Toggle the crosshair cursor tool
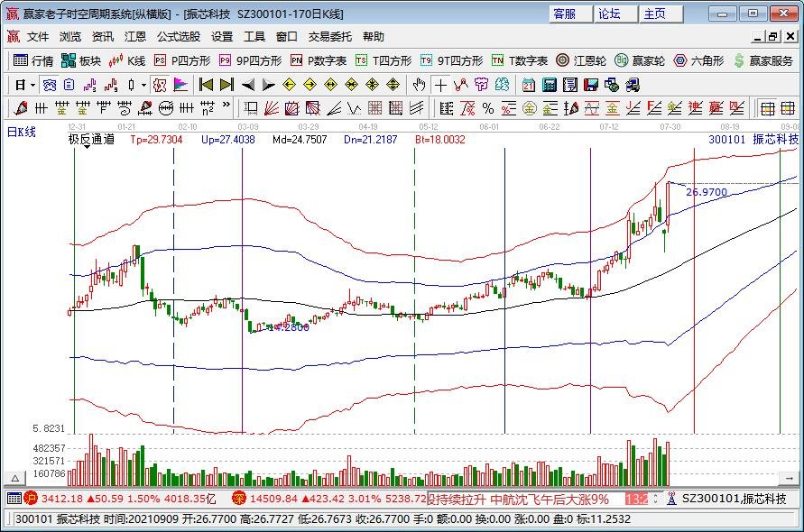This screenshot has height=532, width=804. coord(439,84)
